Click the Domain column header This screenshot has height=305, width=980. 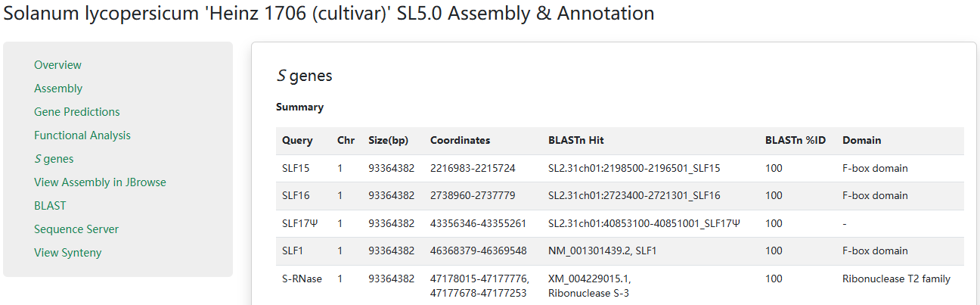861,140
